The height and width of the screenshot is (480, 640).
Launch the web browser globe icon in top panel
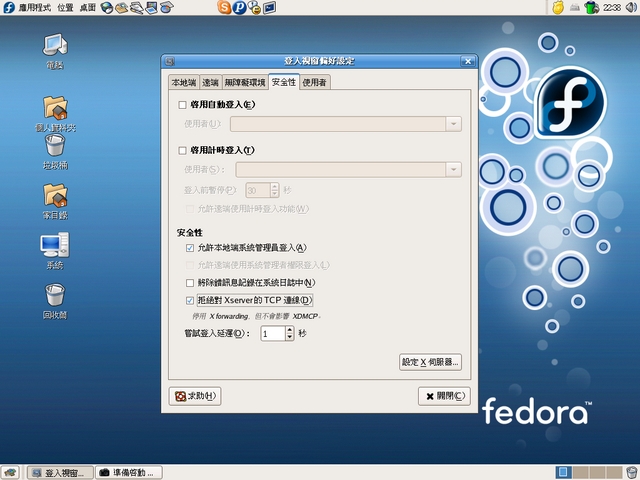click(107, 7)
